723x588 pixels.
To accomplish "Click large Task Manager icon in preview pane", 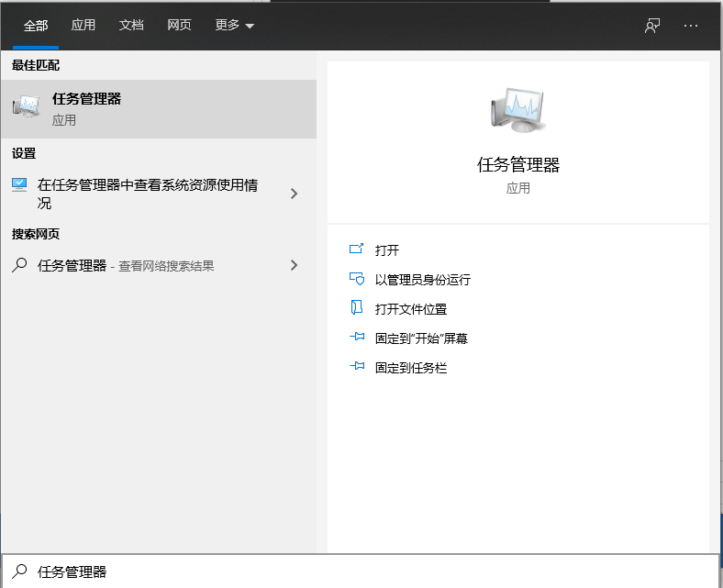I will [517, 111].
